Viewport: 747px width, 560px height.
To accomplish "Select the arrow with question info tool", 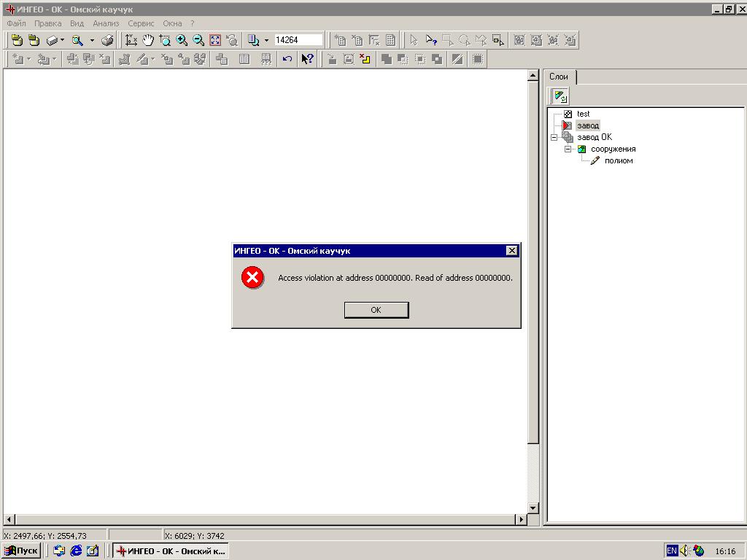I will pos(431,41).
